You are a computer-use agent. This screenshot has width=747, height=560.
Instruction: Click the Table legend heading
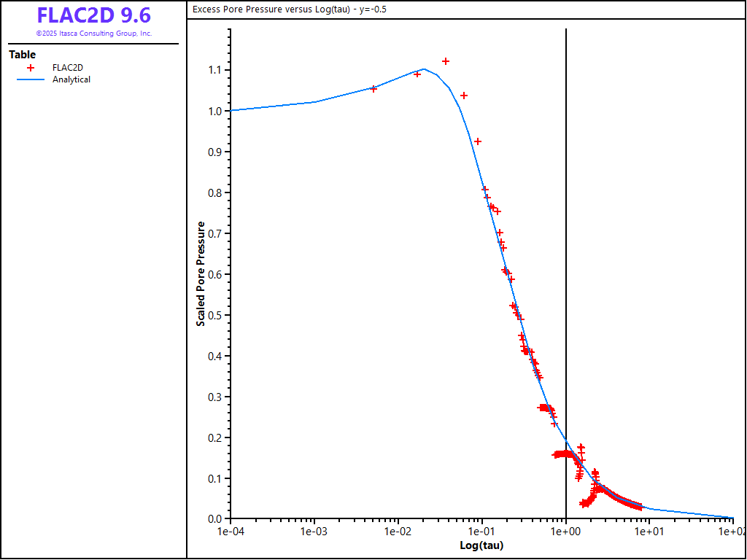point(22,55)
